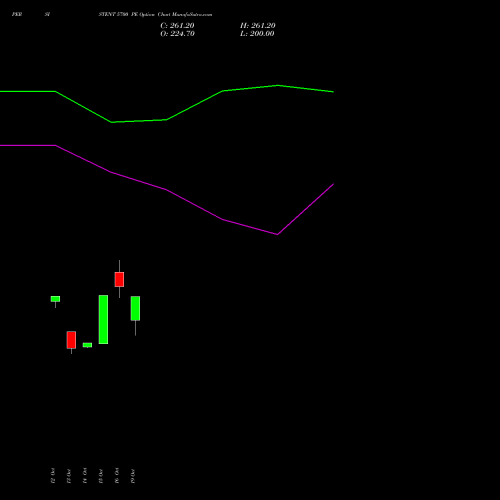Click the PE Option Chart title text

tap(155, 14)
